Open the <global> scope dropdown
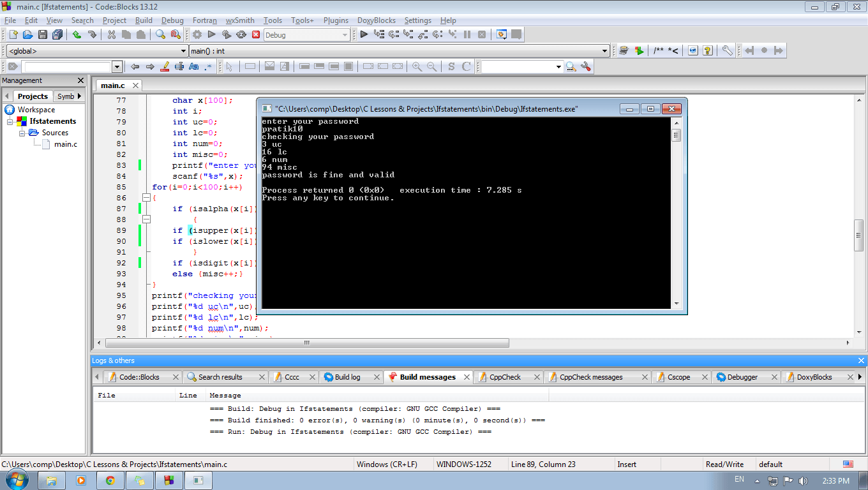Screen dimensions: 868x490 [x=184, y=51]
